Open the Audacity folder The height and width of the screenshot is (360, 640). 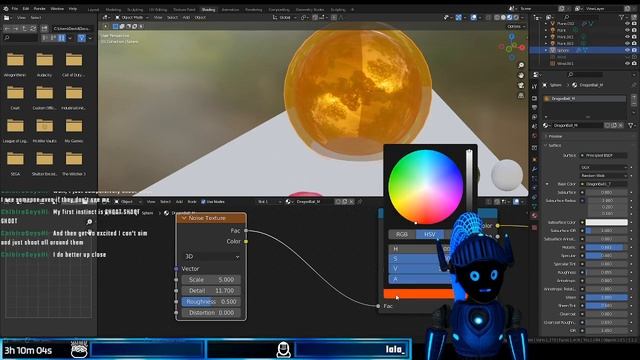(44, 64)
